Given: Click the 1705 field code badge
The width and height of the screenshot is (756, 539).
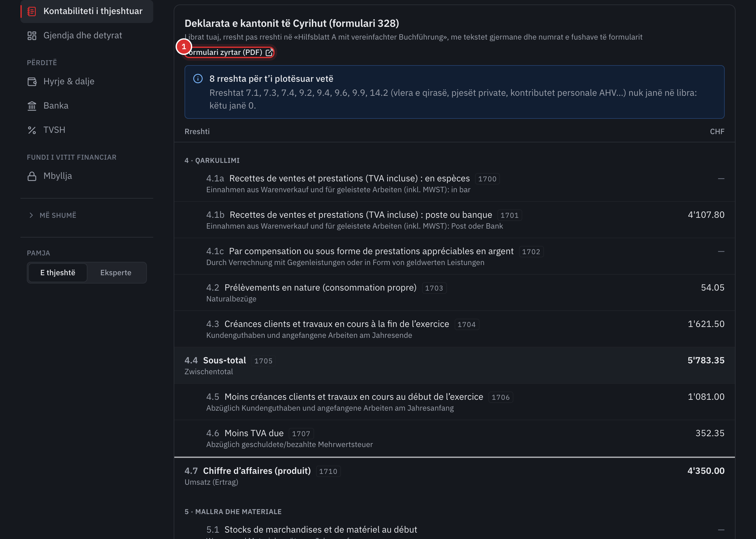Looking at the screenshot, I should 263,361.
